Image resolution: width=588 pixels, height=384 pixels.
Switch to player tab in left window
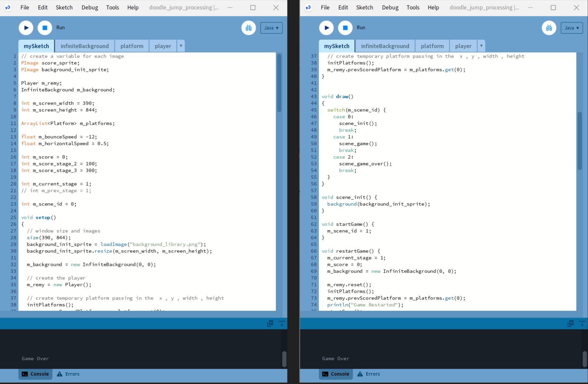pyautogui.click(x=163, y=46)
